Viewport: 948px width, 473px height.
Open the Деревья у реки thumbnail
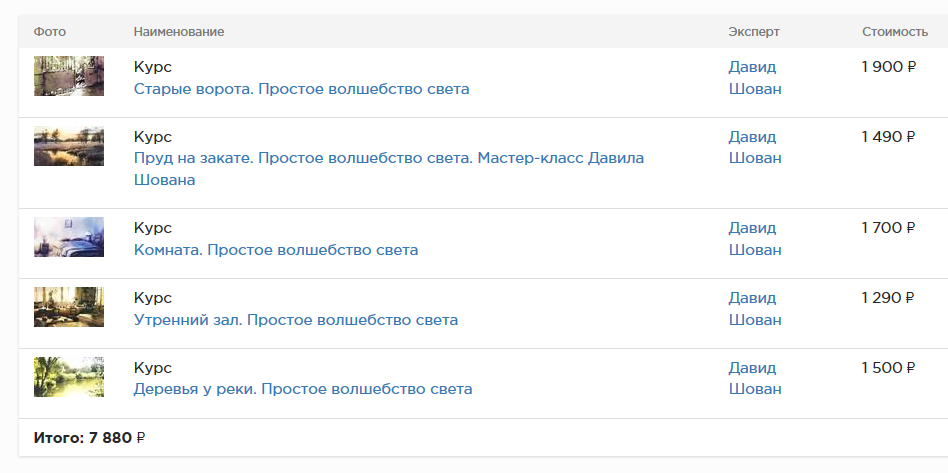coord(69,377)
